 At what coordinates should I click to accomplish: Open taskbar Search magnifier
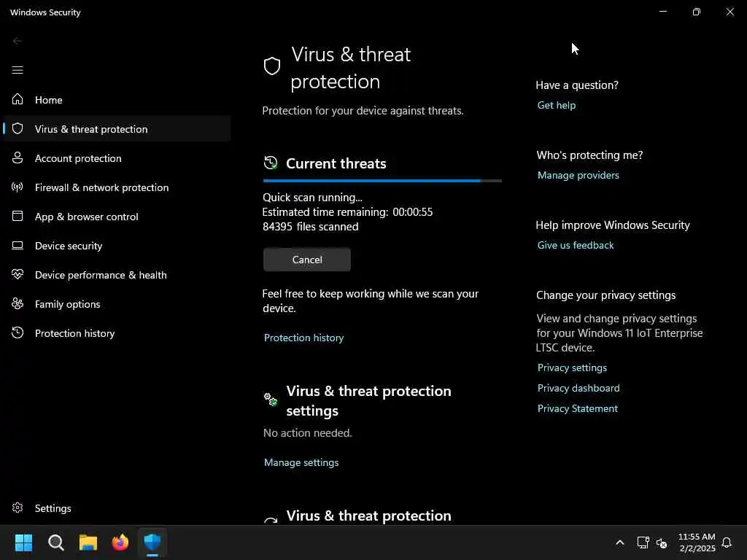tap(55, 542)
